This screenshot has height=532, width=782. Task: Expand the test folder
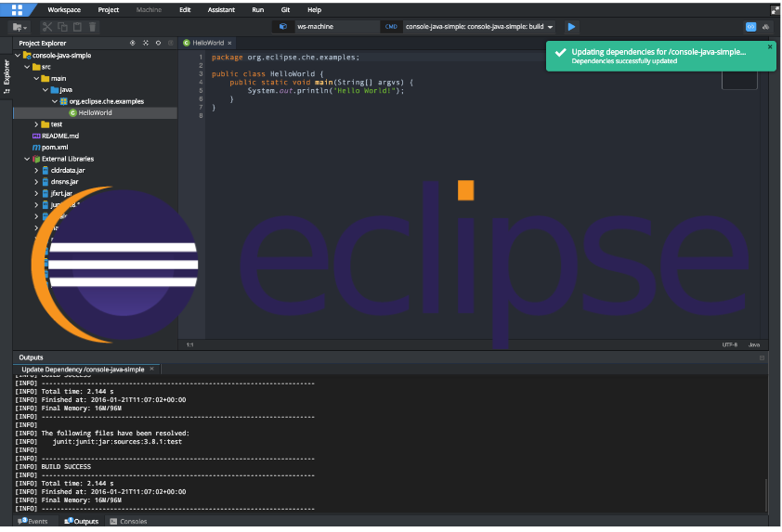click(x=36, y=124)
